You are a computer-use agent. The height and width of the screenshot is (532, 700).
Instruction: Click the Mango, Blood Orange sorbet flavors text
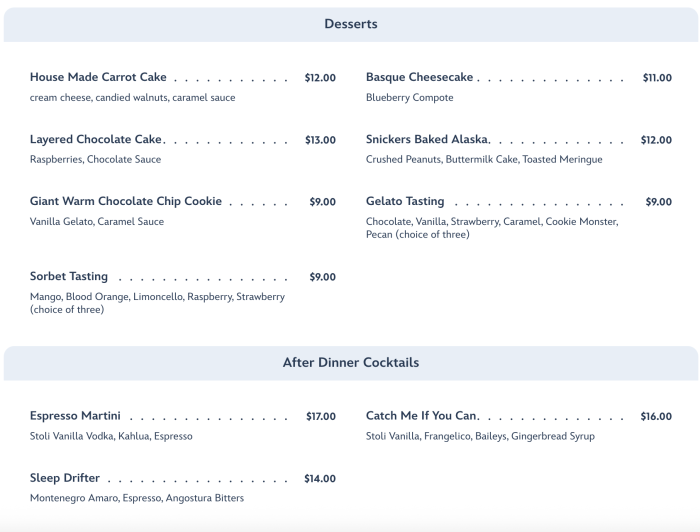pyautogui.click(x=157, y=297)
